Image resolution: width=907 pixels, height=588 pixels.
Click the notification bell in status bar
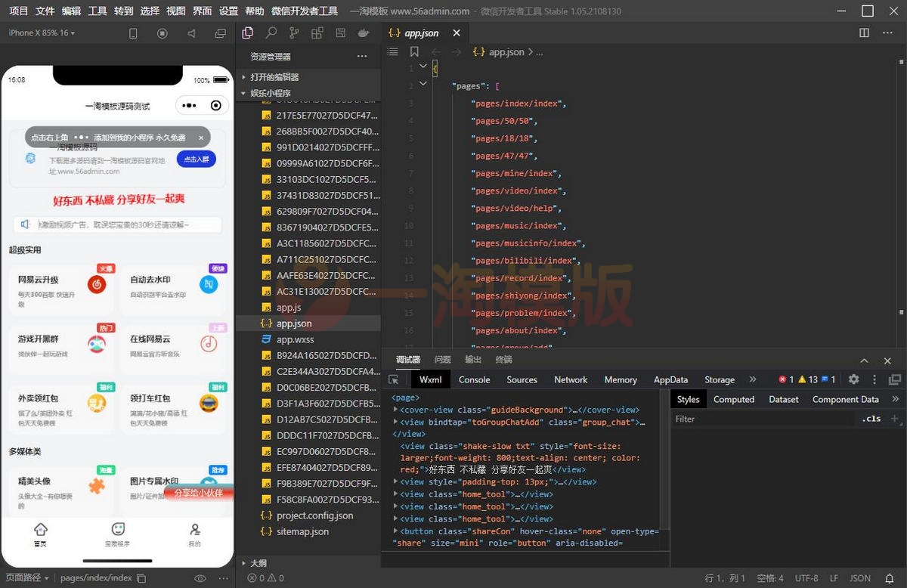(x=889, y=578)
